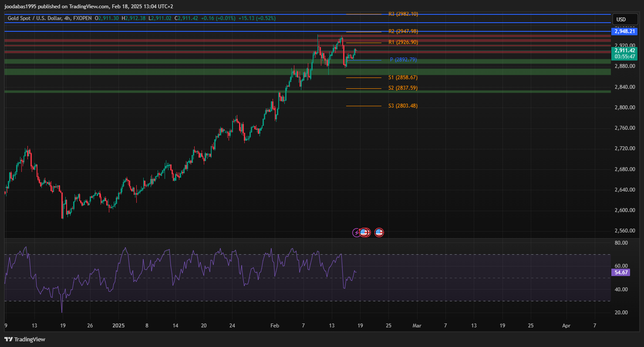This screenshot has height=347, width=644.
Task: Click the TradingView logo at bottom left
Action: [25, 339]
